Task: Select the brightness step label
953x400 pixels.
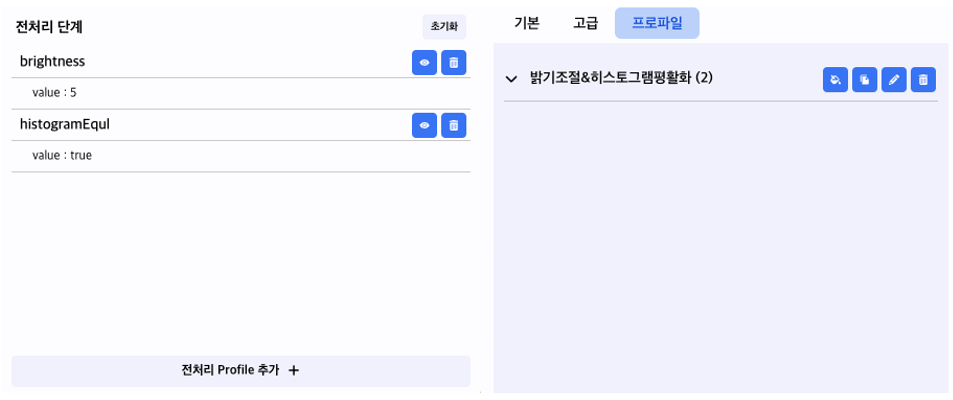Action: (52, 61)
